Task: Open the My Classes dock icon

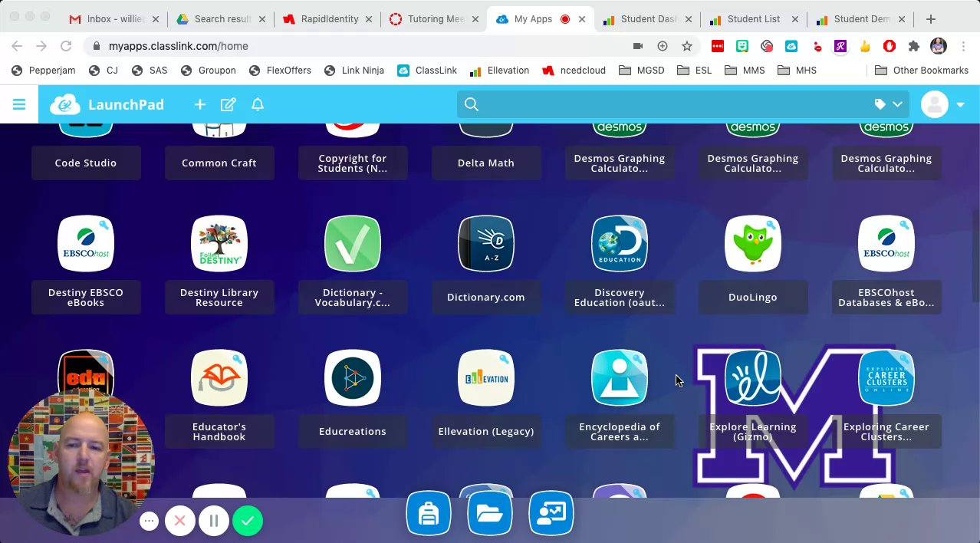Action: (x=551, y=513)
